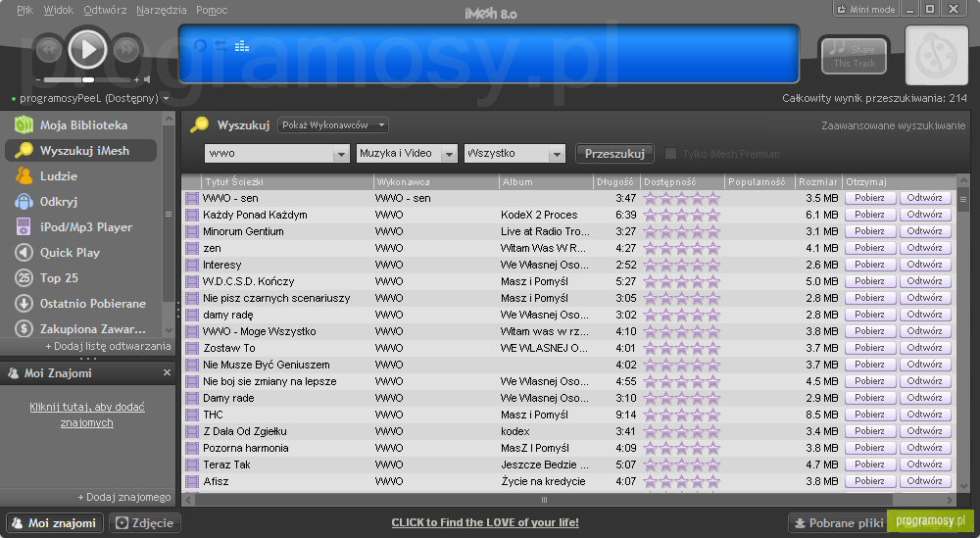980x538 pixels.
Task: Adjust the volume slider handle
Action: (x=88, y=79)
